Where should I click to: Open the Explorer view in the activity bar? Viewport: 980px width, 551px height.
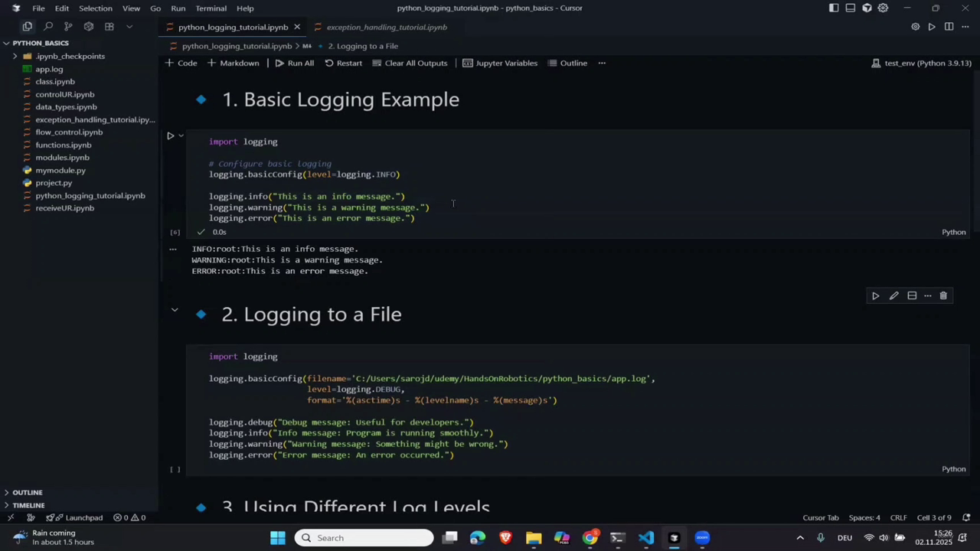(x=28, y=27)
